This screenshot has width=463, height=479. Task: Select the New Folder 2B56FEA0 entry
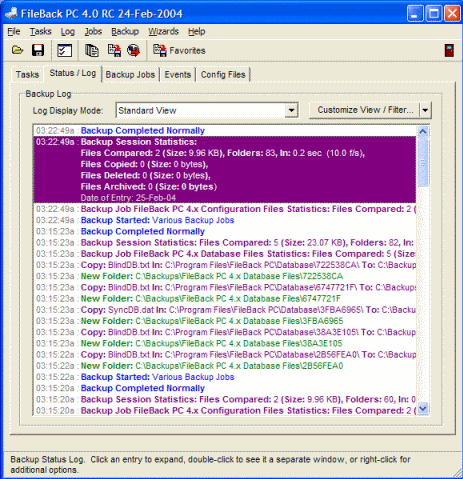coord(225,366)
